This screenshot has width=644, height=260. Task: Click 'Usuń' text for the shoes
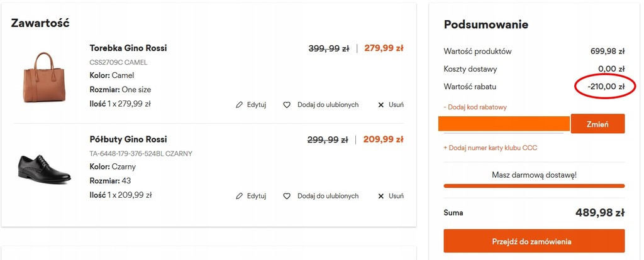(x=396, y=196)
